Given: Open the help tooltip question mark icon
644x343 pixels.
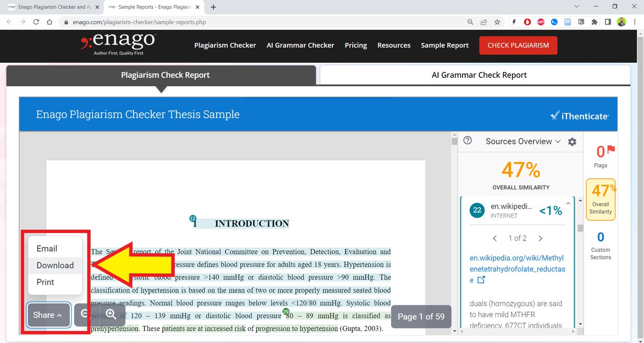Looking at the screenshot, I should (467, 141).
